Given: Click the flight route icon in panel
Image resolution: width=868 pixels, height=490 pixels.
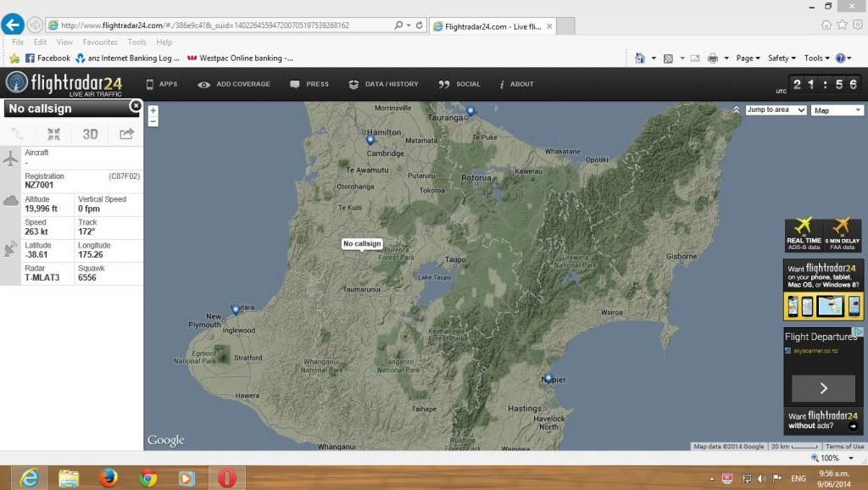Looking at the screenshot, I should click(18, 134).
